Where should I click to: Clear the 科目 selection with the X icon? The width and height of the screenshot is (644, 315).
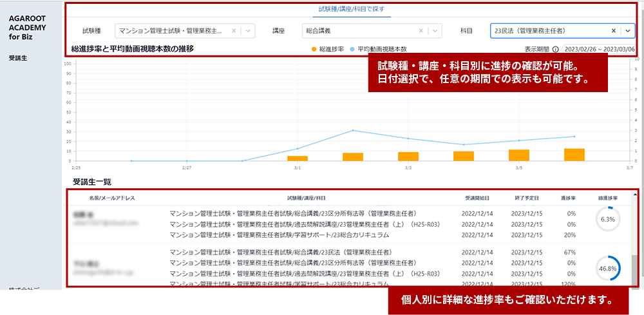coord(614,30)
